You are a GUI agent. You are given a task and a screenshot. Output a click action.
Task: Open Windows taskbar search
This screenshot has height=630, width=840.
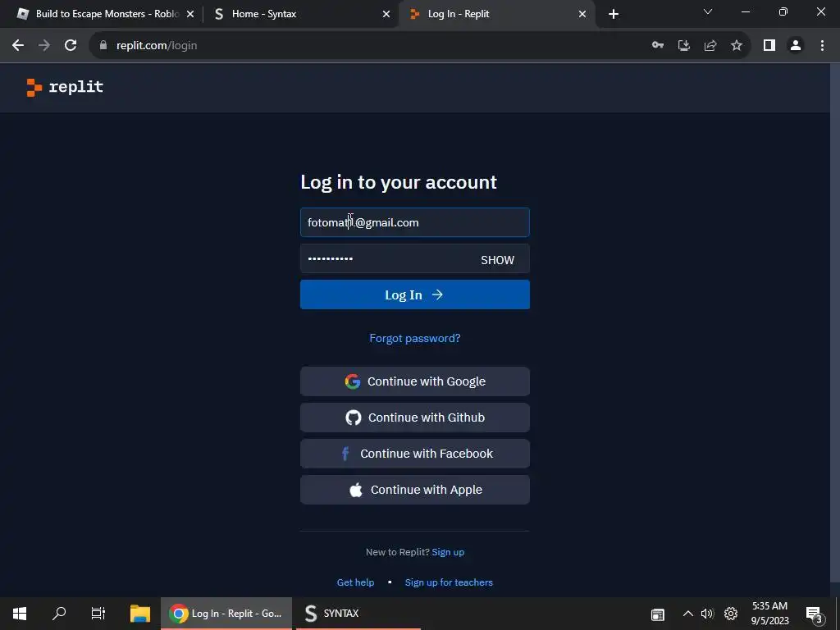59,614
